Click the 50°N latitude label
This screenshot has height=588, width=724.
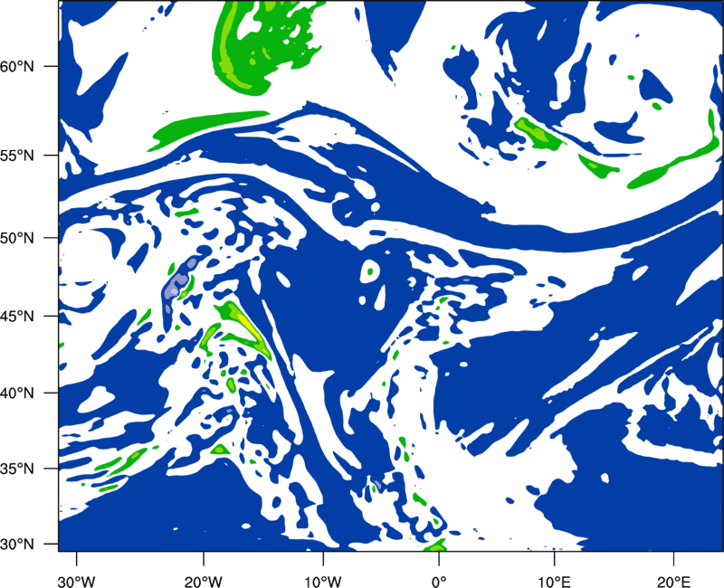point(17,238)
